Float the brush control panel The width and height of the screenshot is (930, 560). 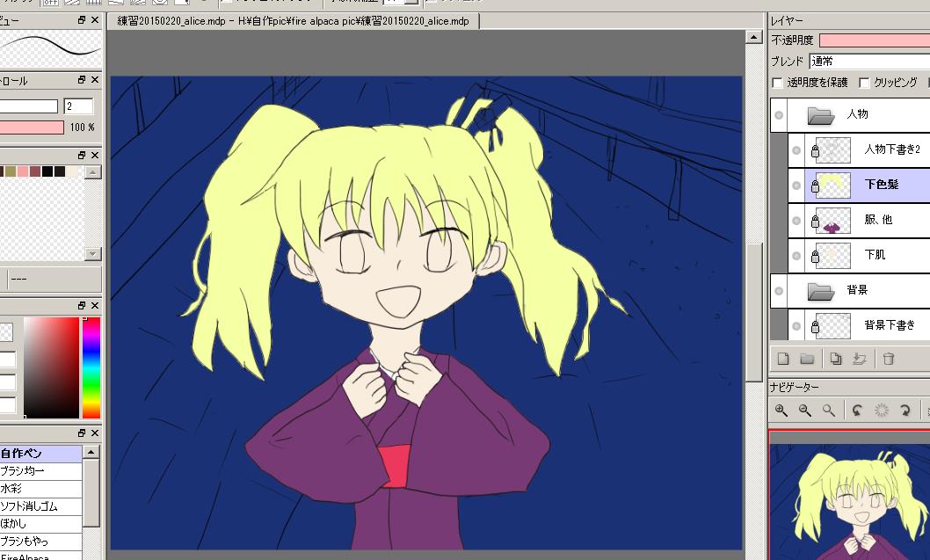click(82, 79)
